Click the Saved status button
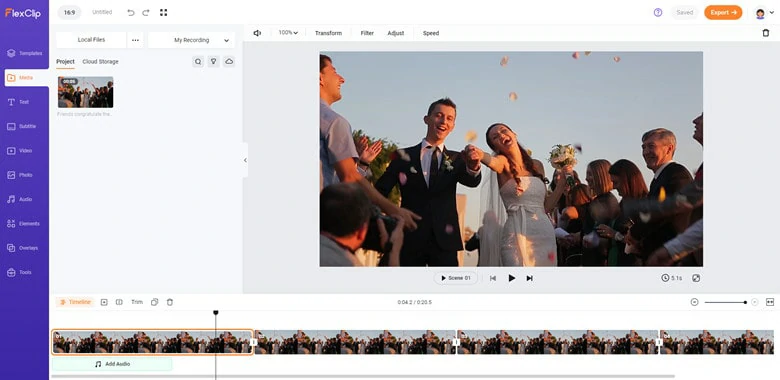Viewport: 780px width, 380px height. coord(684,12)
